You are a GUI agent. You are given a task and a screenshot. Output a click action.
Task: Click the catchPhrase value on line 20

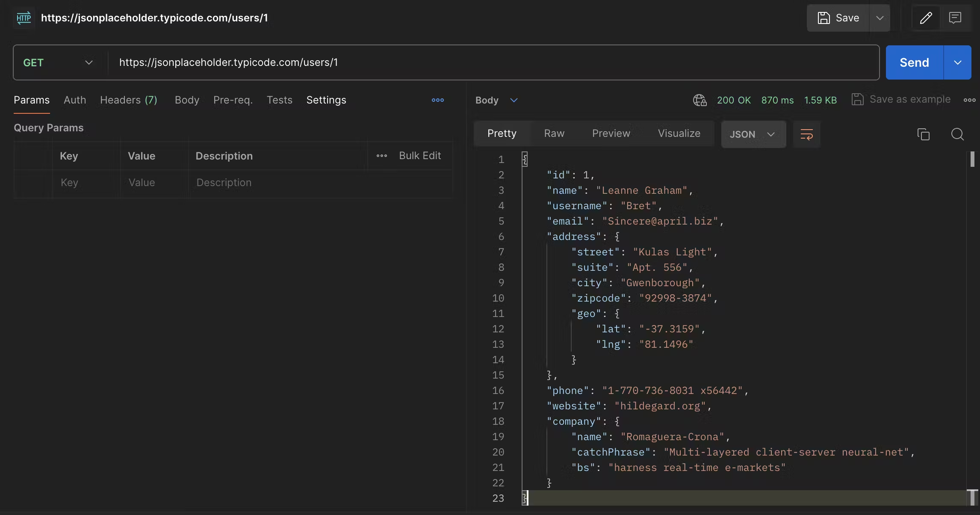tap(786, 452)
